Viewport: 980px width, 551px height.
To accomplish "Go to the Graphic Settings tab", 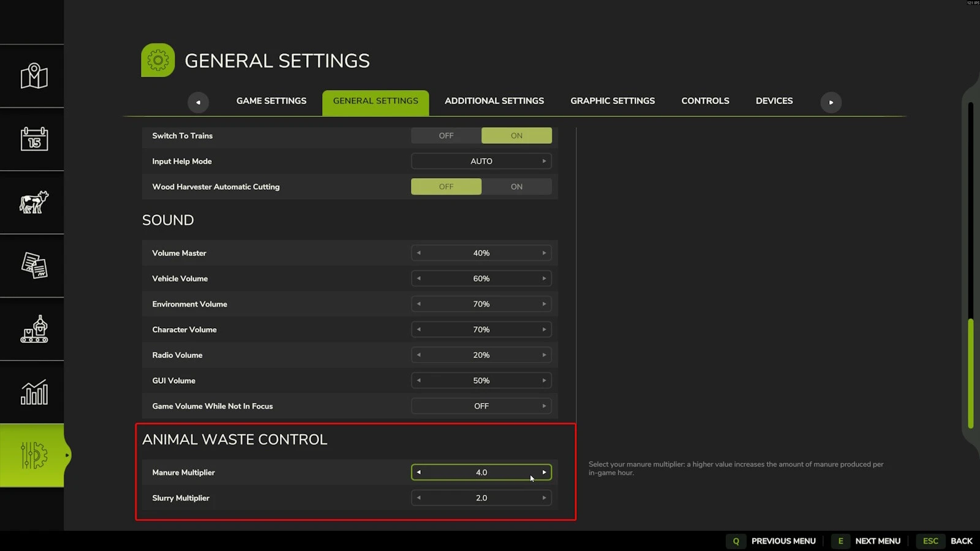I will (612, 101).
